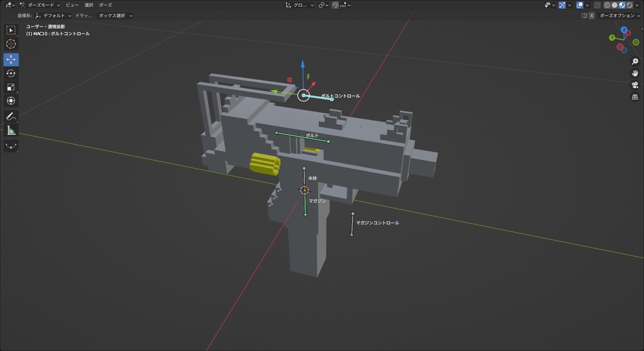Toggle viewport gizmos display
Viewport: 644px width, 351px height.
coord(562,5)
